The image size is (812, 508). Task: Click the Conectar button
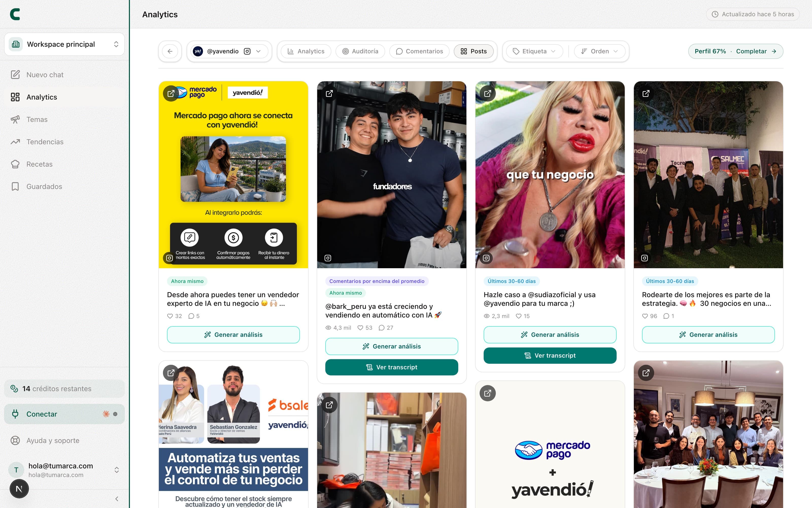pos(64,414)
